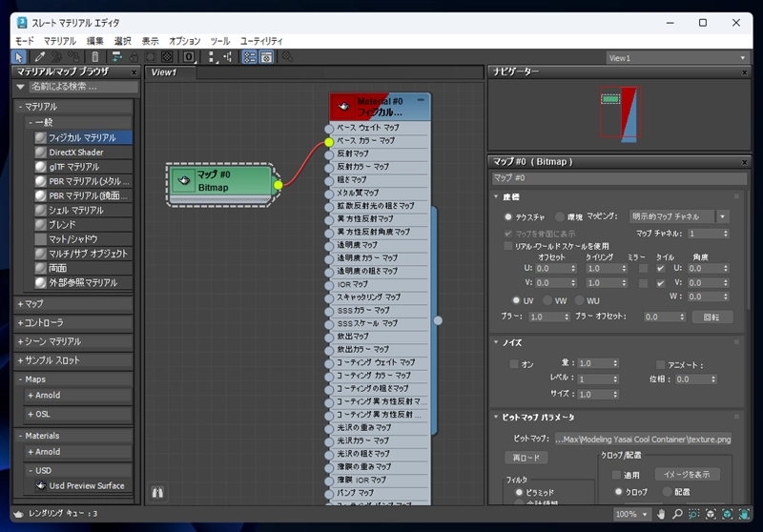Click the lay out all nodes icon
This screenshot has width=763, height=532.
click(x=212, y=57)
